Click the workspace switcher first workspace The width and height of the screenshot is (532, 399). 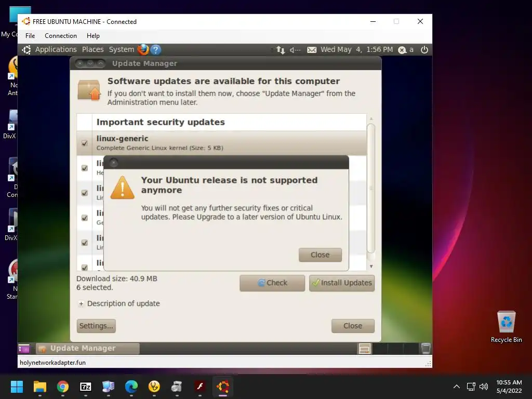[364, 349]
